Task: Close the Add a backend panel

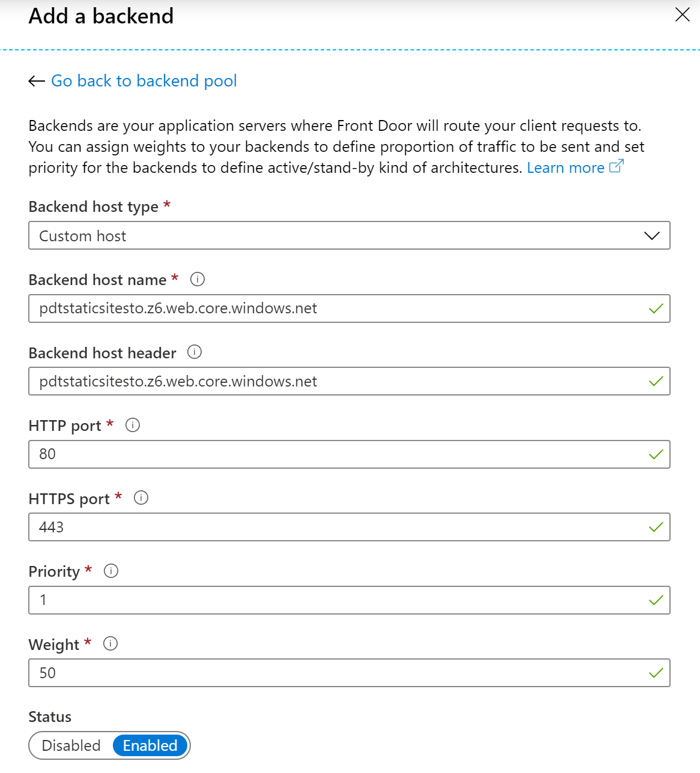Action: [683, 15]
